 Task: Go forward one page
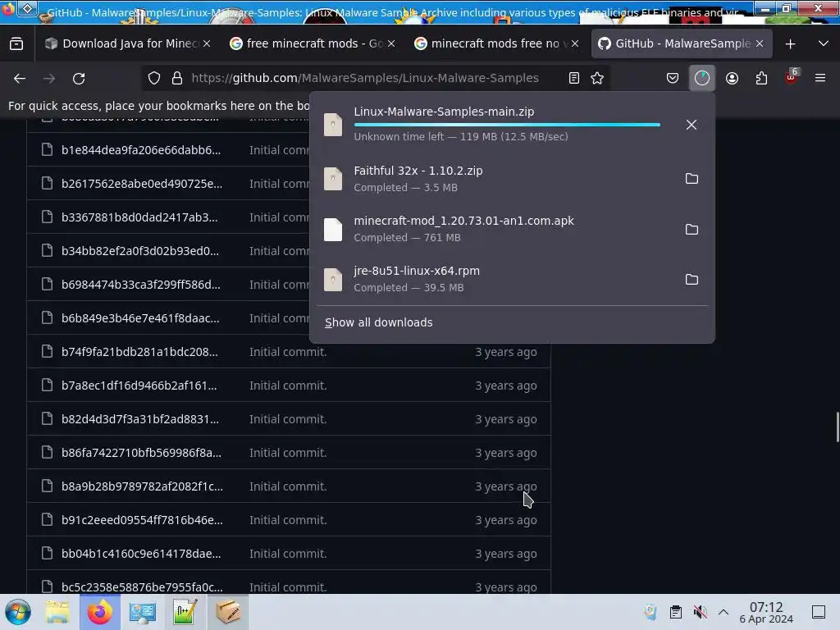[49, 79]
